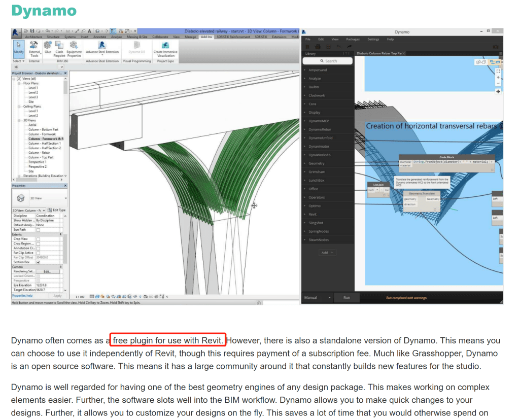Toggle the Section Box checkbox
This screenshot has height=420, width=519.
[x=38, y=262]
